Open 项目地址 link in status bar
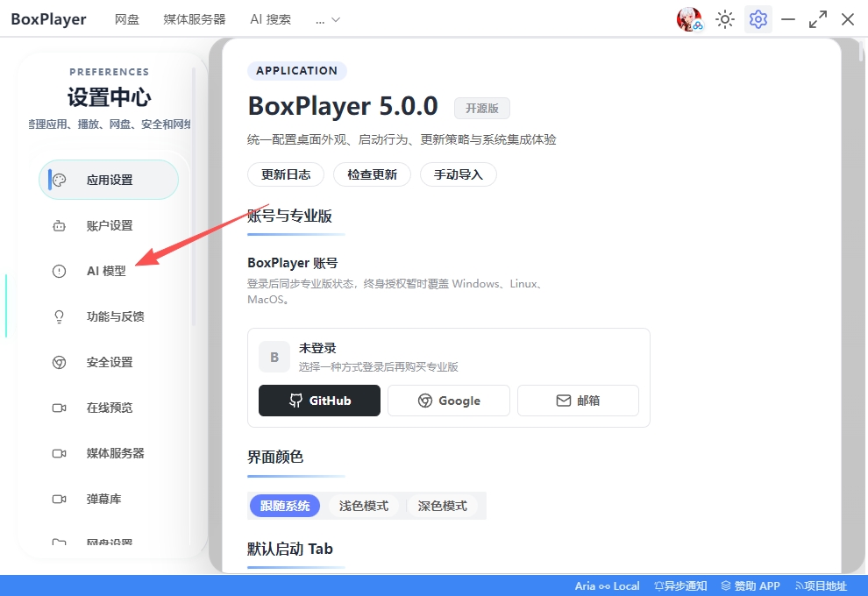This screenshot has width=868, height=596. 821,585
